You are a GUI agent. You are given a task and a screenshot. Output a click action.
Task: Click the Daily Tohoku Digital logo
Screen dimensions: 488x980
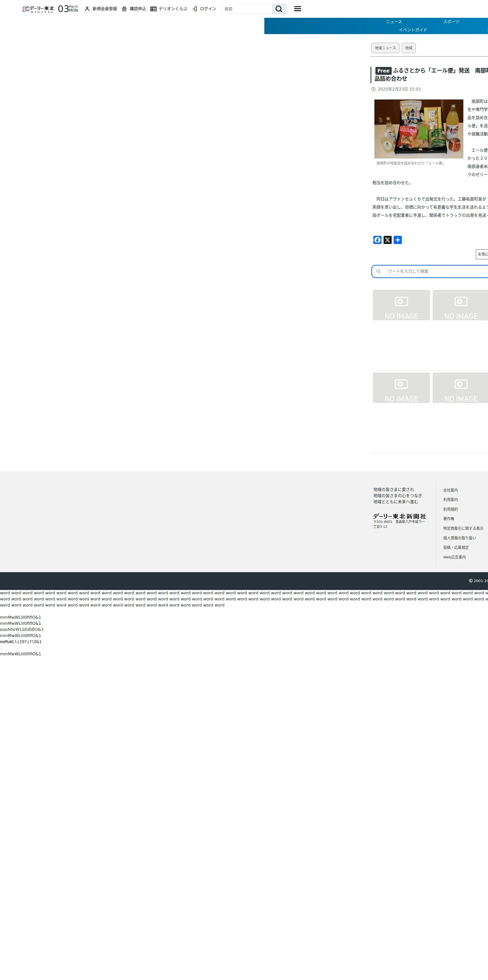tap(38, 9)
